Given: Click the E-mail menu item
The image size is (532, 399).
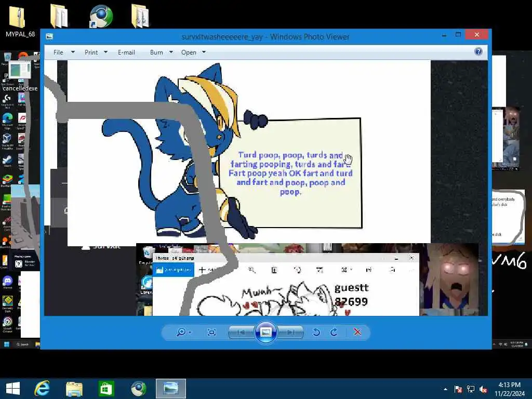Looking at the screenshot, I should pyautogui.click(x=126, y=52).
